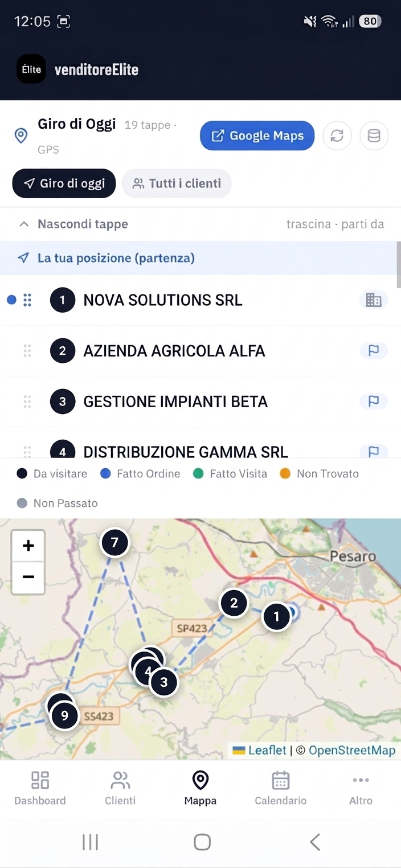The image size is (401, 868).
Task: Zoom out on the map
Action: (x=28, y=578)
